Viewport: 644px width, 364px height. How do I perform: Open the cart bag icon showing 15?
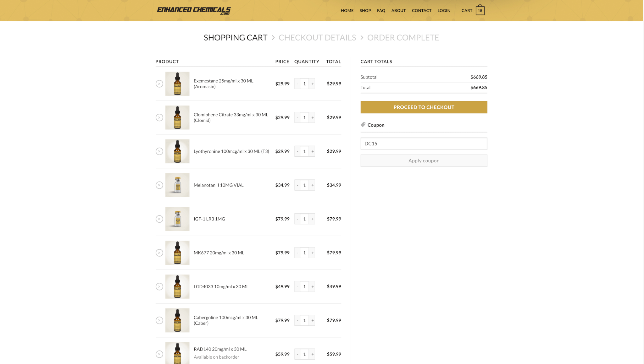[x=480, y=10]
